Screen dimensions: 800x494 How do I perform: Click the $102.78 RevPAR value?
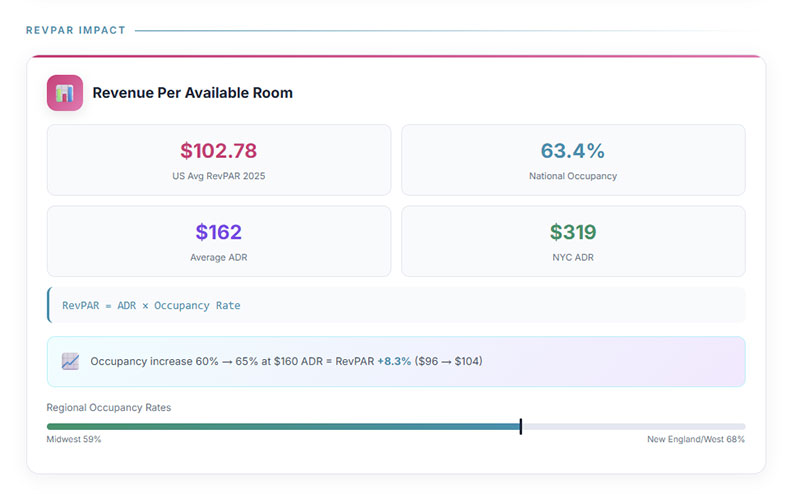pyautogui.click(x=218, y=151)
